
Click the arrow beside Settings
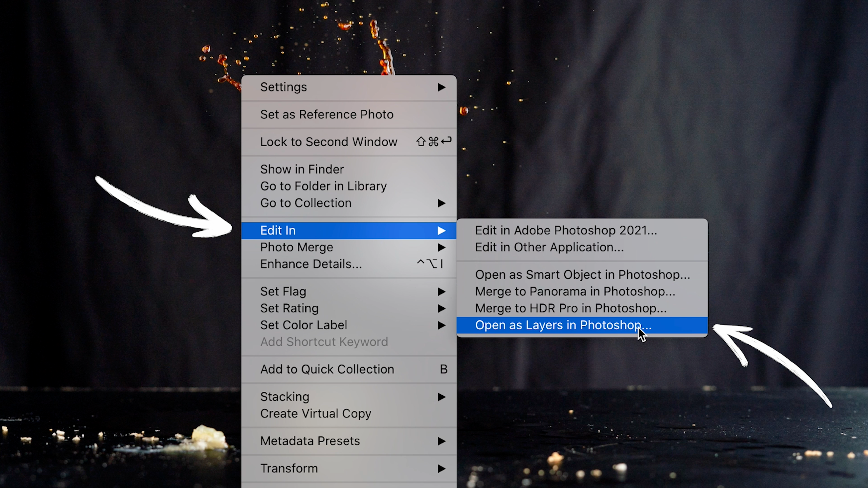[441, 87]
